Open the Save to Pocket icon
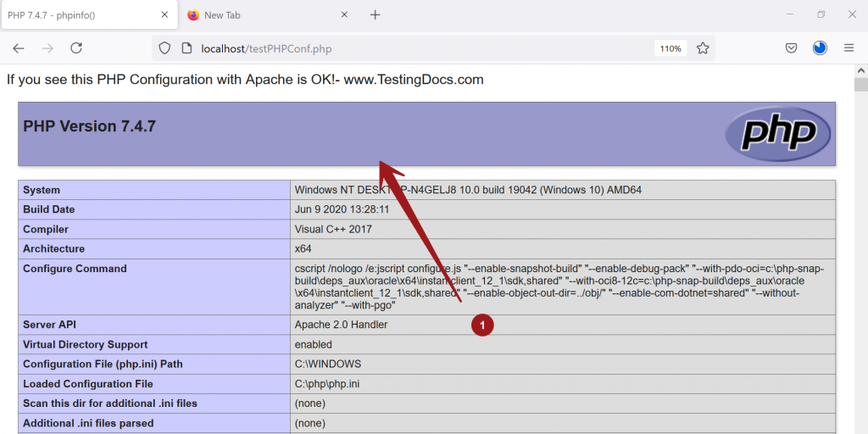This screenshot has width=868, height=434. click(791, 48)
